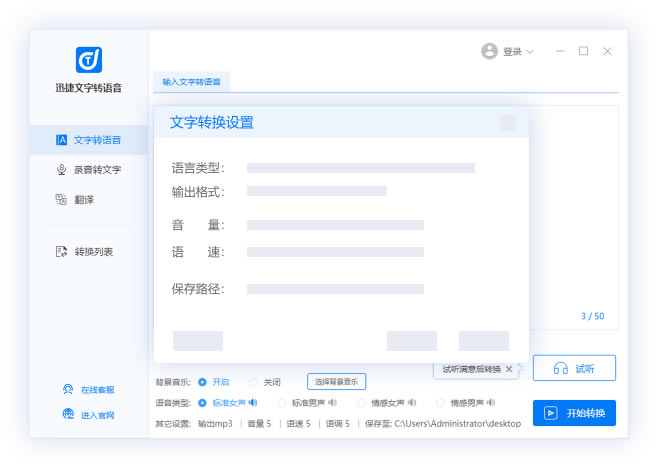Turn background music off with 关闭
This screenshot has height=469, width=659.
tap(254, 382)
